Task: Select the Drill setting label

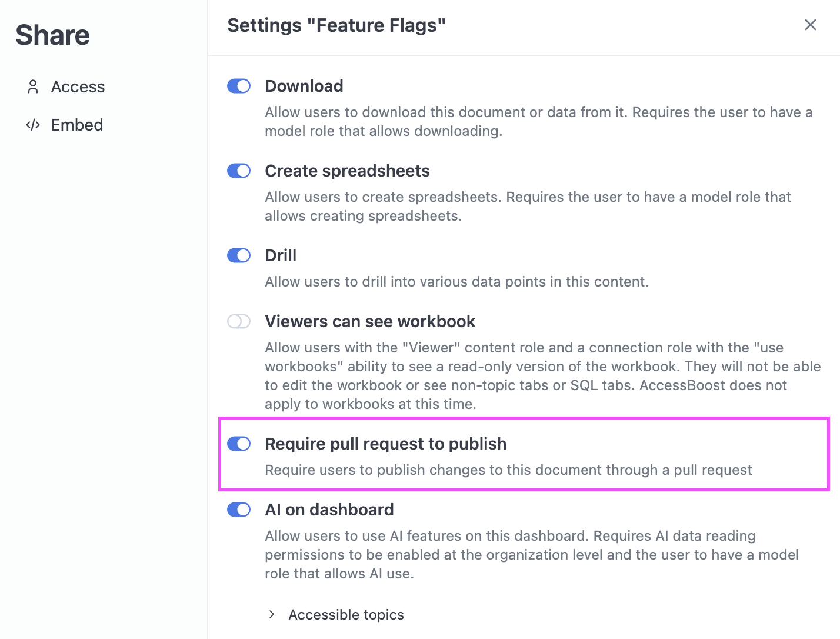Action: 281,255
